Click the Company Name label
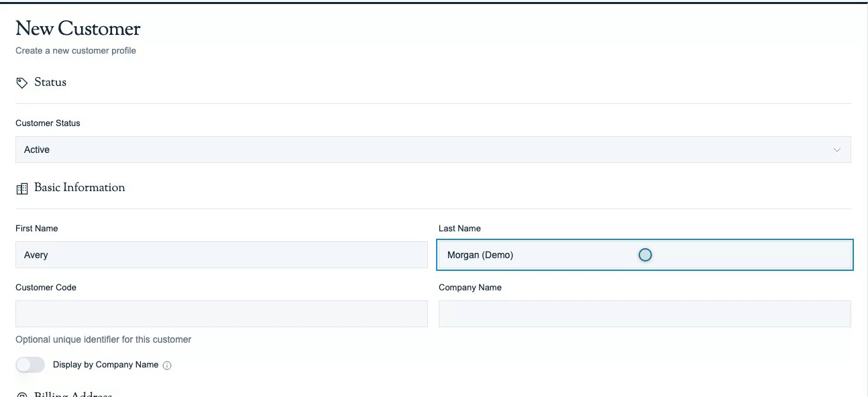This screenshot has height=397, width=868. (470, 288)
